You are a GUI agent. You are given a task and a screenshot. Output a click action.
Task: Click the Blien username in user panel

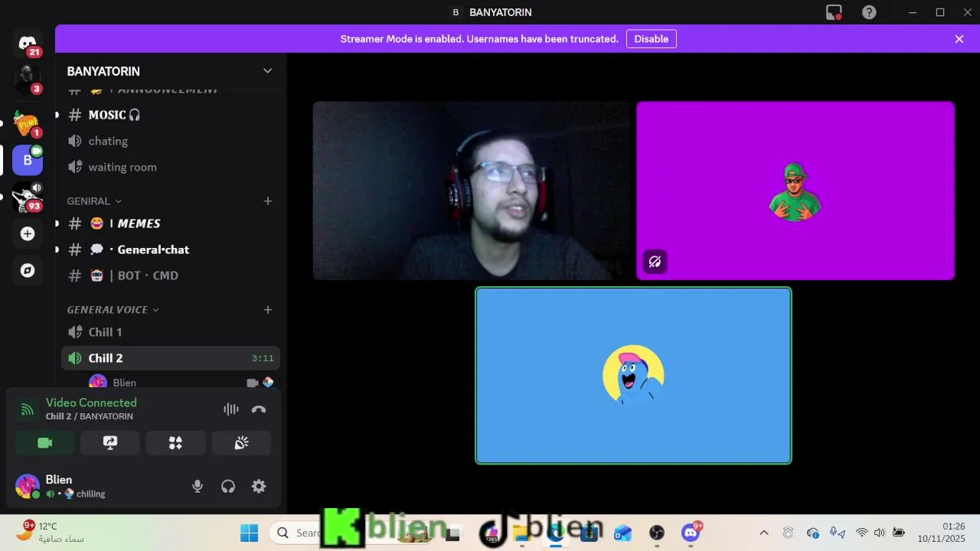pyautogui.click(x=59, y=480)
